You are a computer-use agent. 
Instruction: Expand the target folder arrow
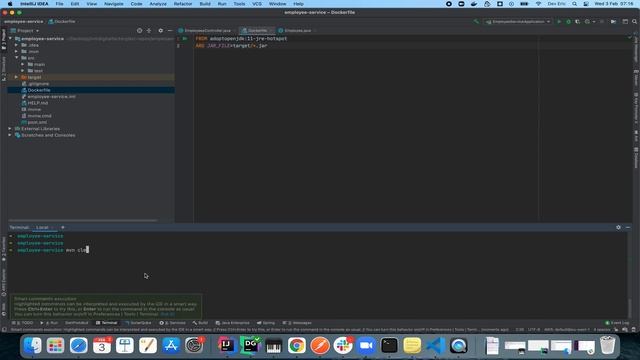pos(17,77)
